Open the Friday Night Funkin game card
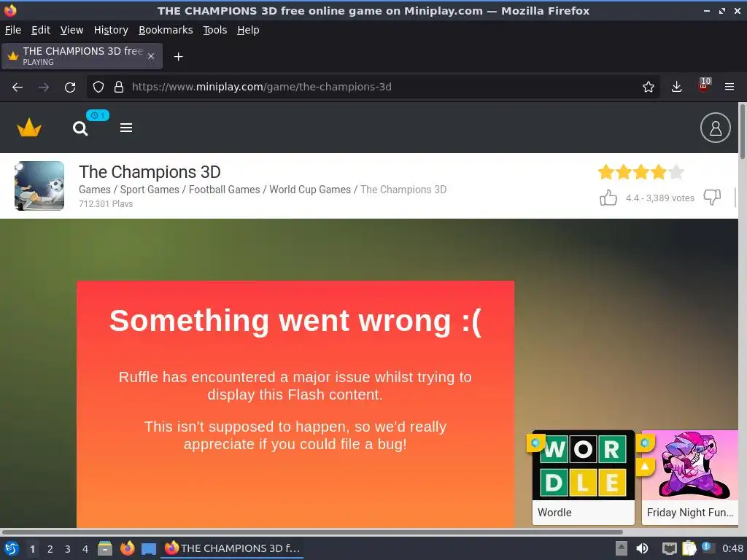 (x=690, y=477)
